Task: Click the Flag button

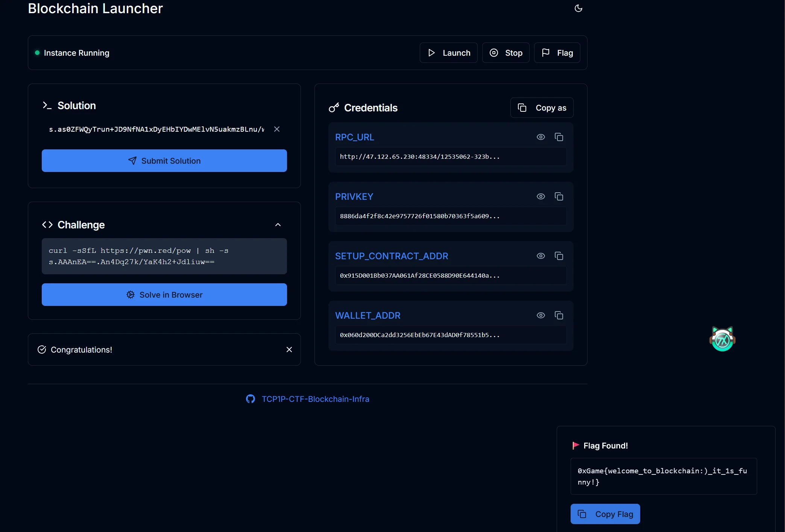Action: (x=557, y=53)
